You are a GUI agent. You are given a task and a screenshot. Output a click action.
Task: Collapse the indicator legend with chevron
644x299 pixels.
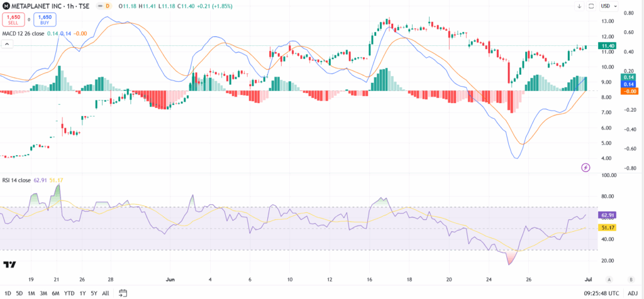(8, 44)
